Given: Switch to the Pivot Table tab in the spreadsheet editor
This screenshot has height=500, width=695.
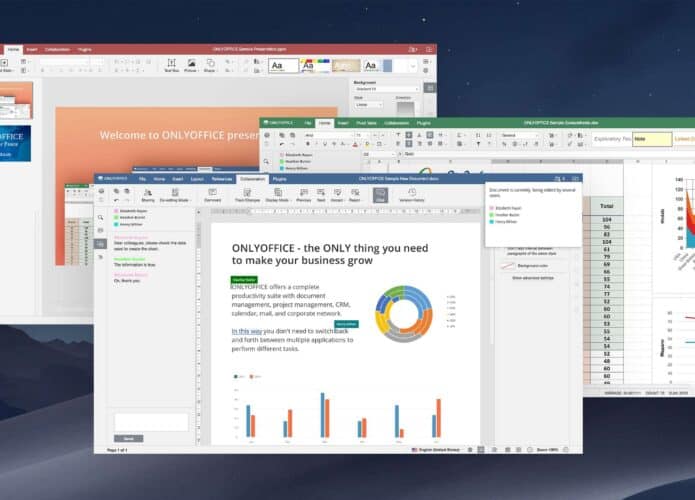Looking at the screenshot, I should click(x=366, y=123).
